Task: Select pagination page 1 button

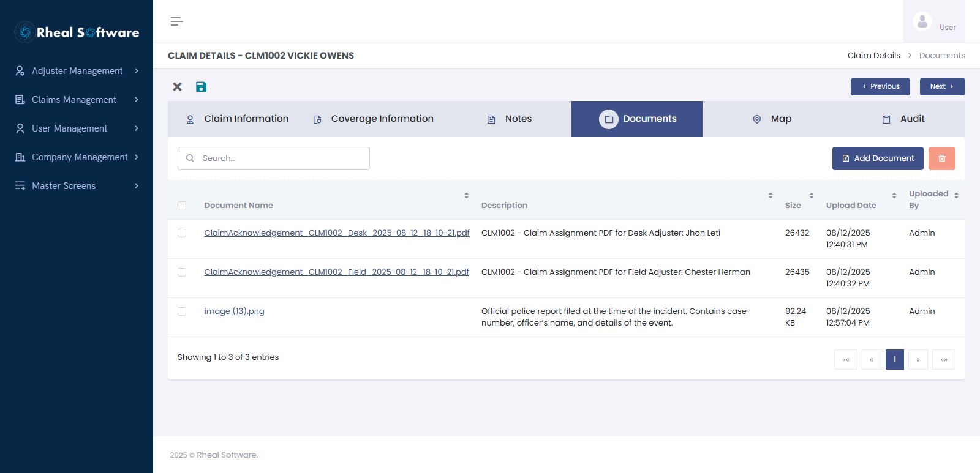Action: [x=894, y=360]
